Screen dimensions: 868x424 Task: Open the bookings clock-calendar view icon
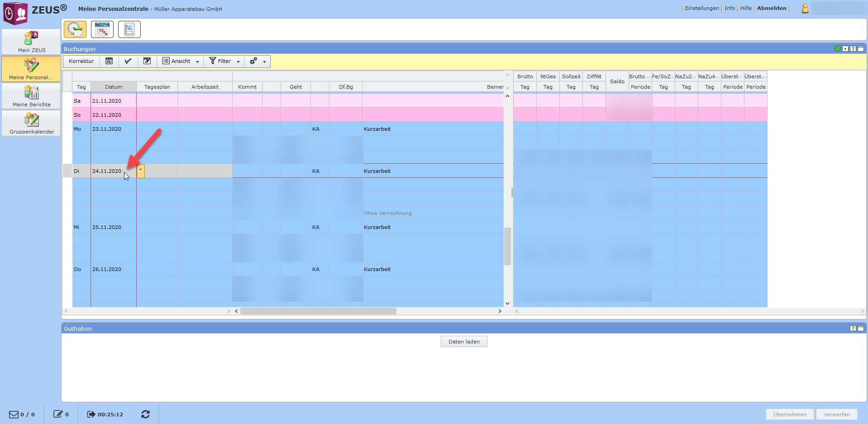coord(75,29)
